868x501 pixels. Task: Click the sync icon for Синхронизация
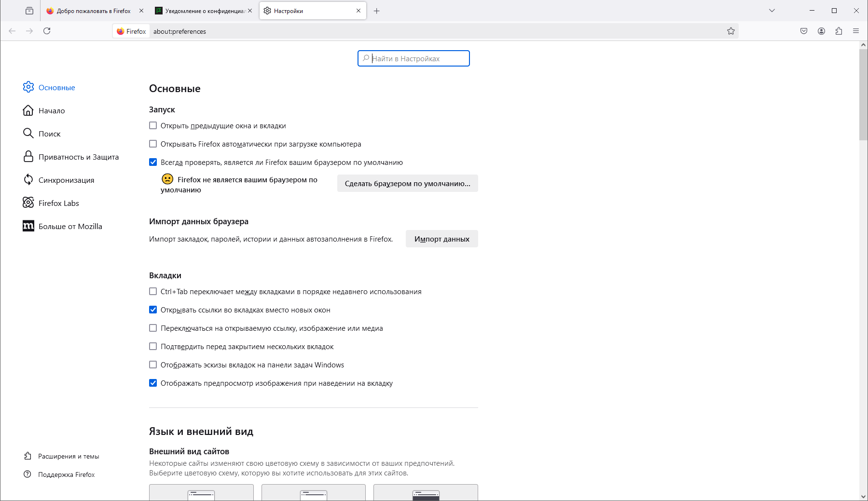point(28,179)
